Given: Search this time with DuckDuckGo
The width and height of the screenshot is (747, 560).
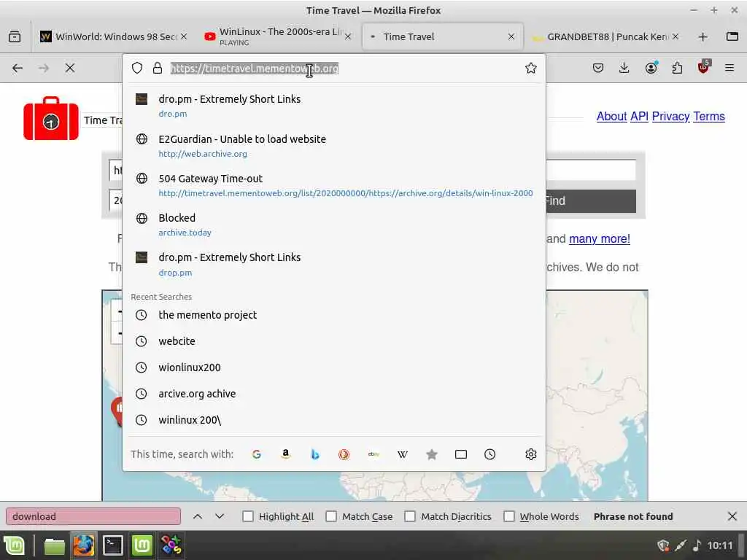Looking at the screenshot, I should tap(344, 454).
